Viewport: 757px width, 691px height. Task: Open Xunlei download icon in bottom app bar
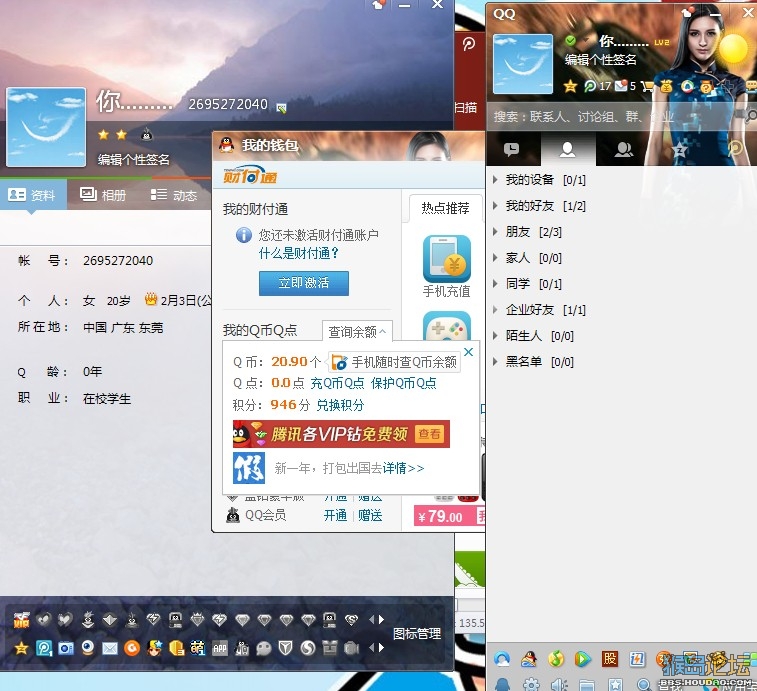(x=637, y=658)
